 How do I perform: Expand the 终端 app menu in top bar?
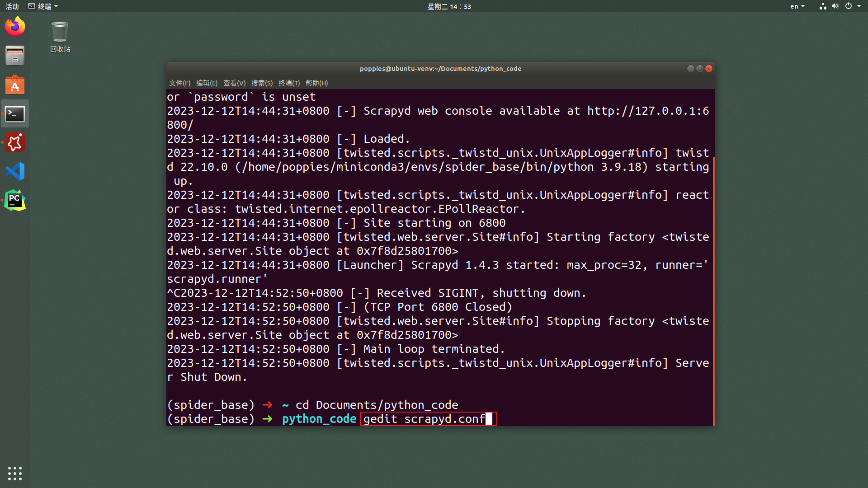pos(43,6)
